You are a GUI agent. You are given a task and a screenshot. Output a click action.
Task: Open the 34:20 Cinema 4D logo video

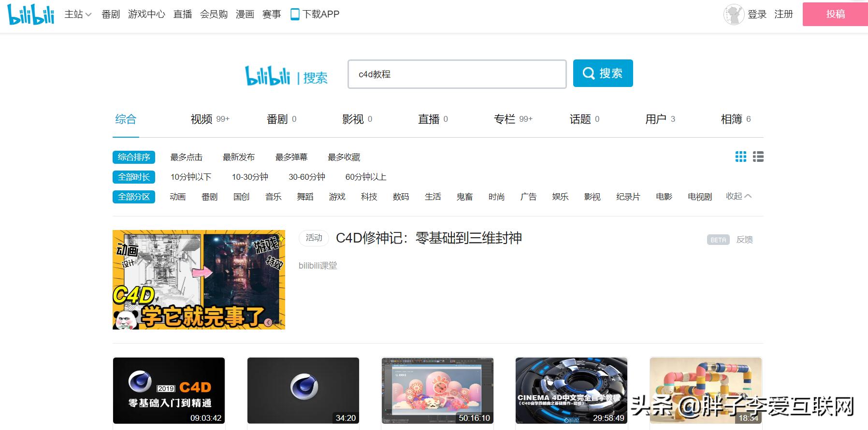point(303,390)
